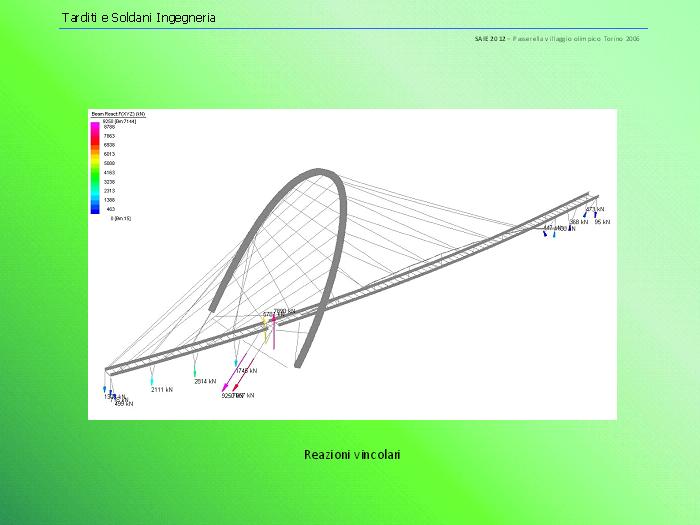Click the 368 kN reaction label
This screenshot has width=700, height=525.
(x=578, y=222)
